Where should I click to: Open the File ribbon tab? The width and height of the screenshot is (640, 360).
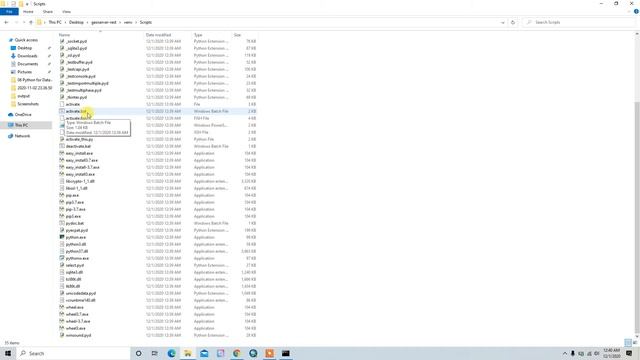tap(9, 11)
